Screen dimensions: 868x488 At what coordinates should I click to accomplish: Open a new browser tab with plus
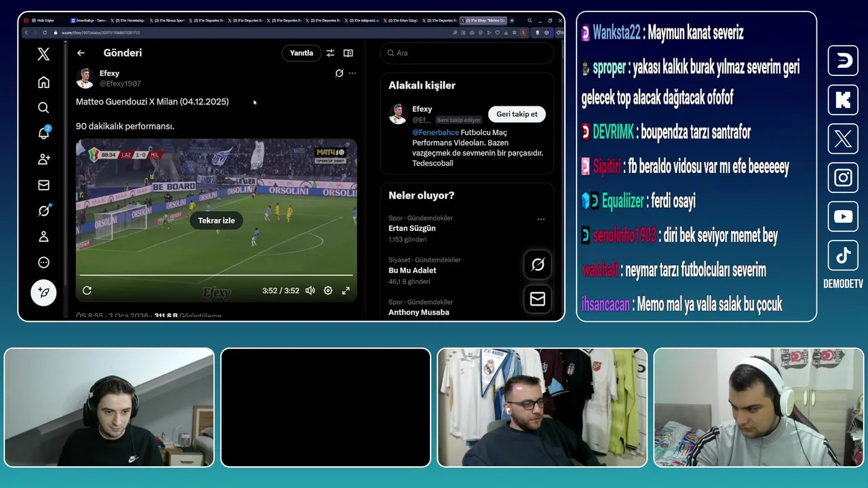(512, 20)
